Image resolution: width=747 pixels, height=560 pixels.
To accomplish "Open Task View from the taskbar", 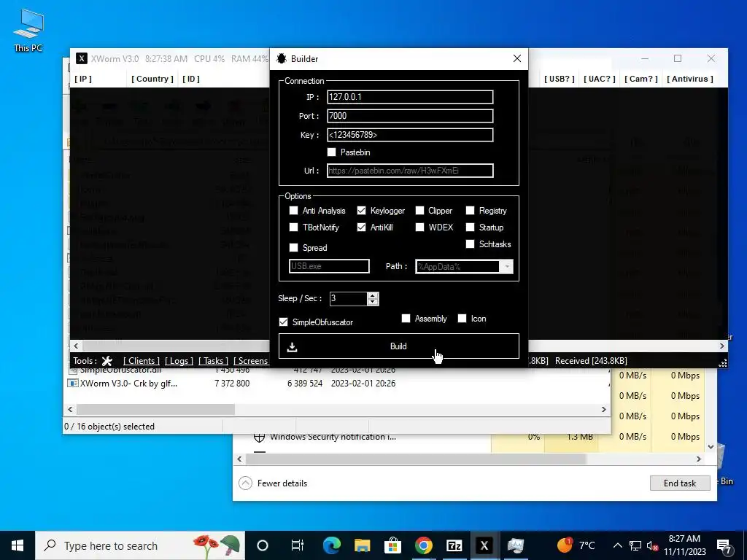I will point(298,545).
